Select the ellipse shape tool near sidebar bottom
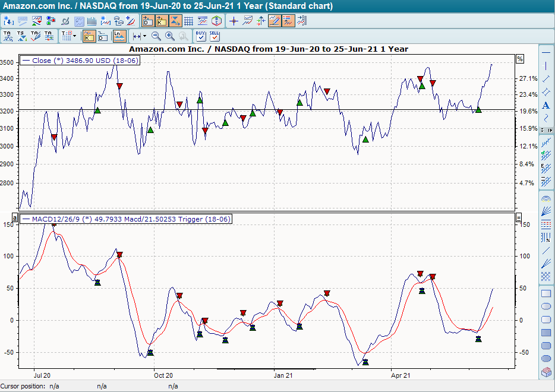The image size is (555, 392). point(545,305)
